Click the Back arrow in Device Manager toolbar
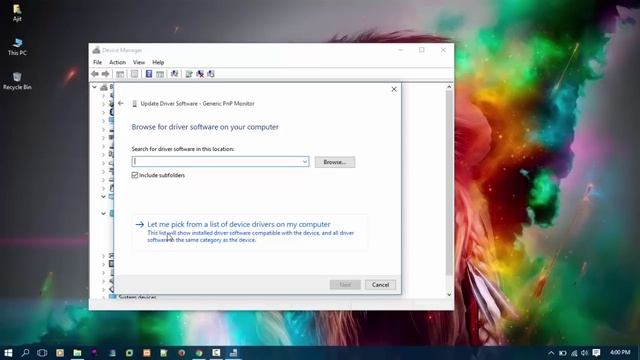 [x=95, y=74]
